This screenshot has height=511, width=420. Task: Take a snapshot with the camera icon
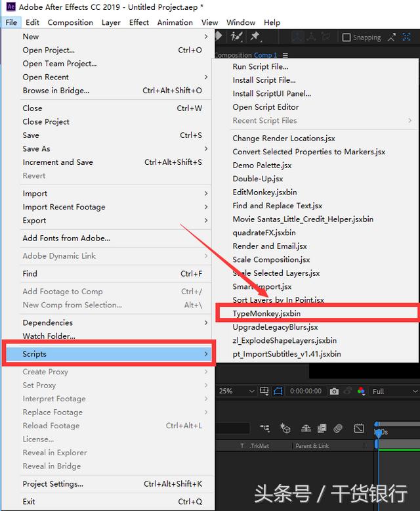(334, 391)
